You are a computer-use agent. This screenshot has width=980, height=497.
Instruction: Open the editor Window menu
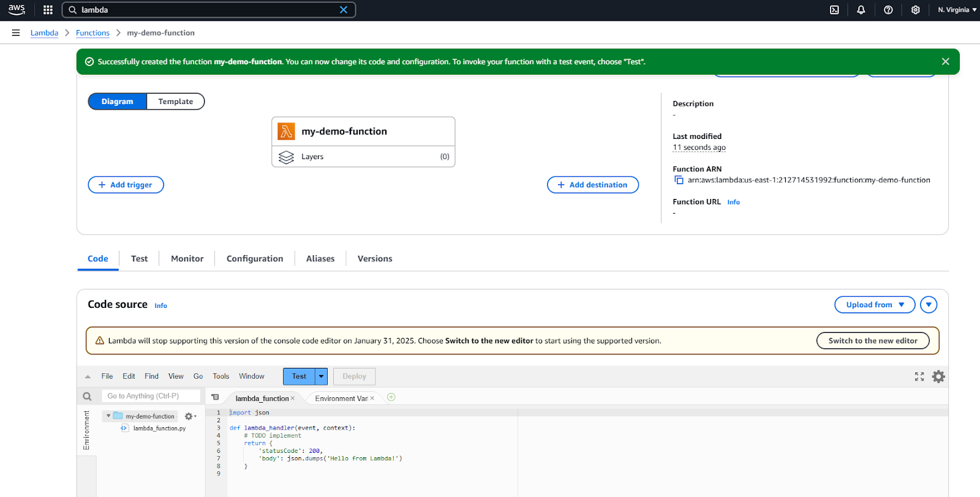(252, 376)
